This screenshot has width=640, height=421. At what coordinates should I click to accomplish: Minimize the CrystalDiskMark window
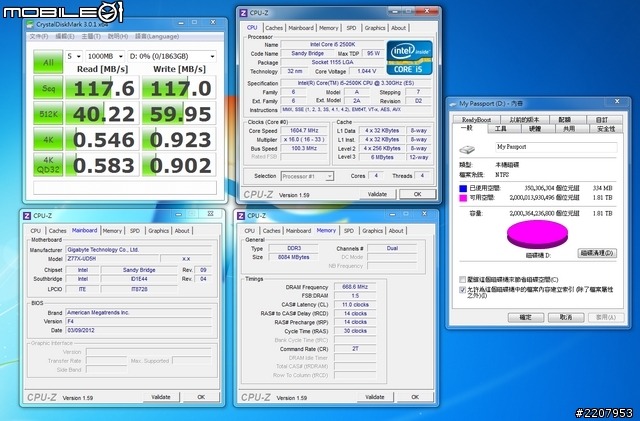point(181,22)
